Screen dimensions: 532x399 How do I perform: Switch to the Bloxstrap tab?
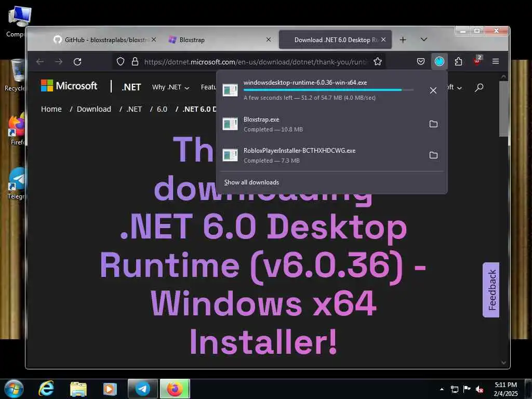220,39
